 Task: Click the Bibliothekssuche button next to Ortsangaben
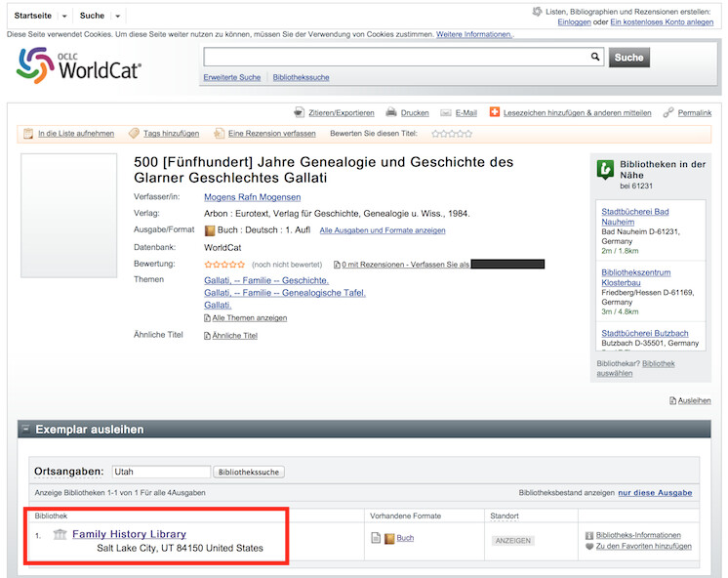(x=249, y=472)
